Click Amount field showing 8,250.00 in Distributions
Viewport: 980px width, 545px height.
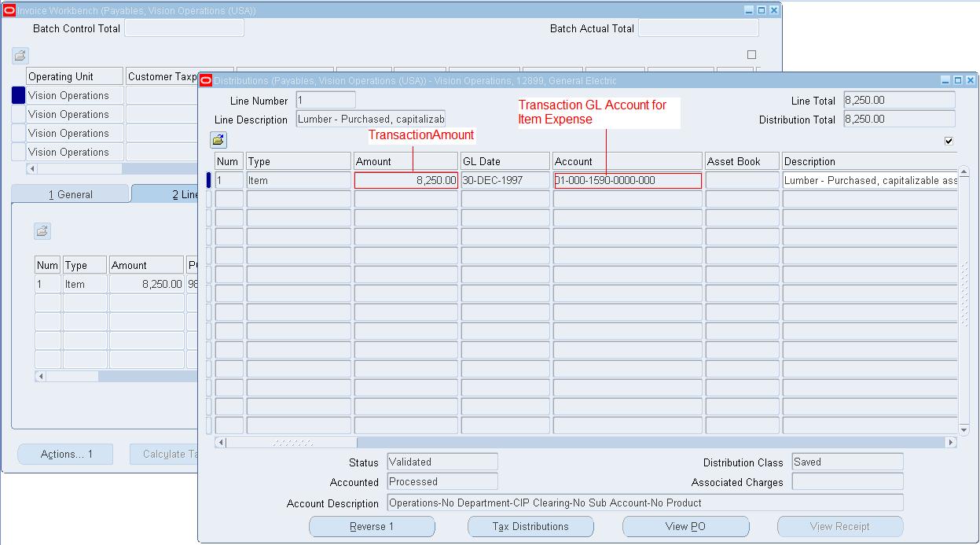(406, 180)
